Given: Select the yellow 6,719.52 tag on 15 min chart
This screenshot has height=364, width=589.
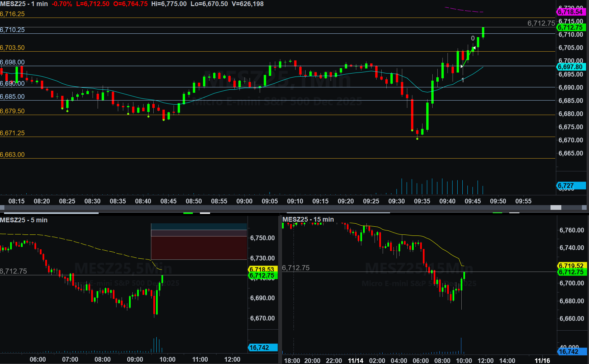Looking at the screenshot, I should [x=571, y=266].
